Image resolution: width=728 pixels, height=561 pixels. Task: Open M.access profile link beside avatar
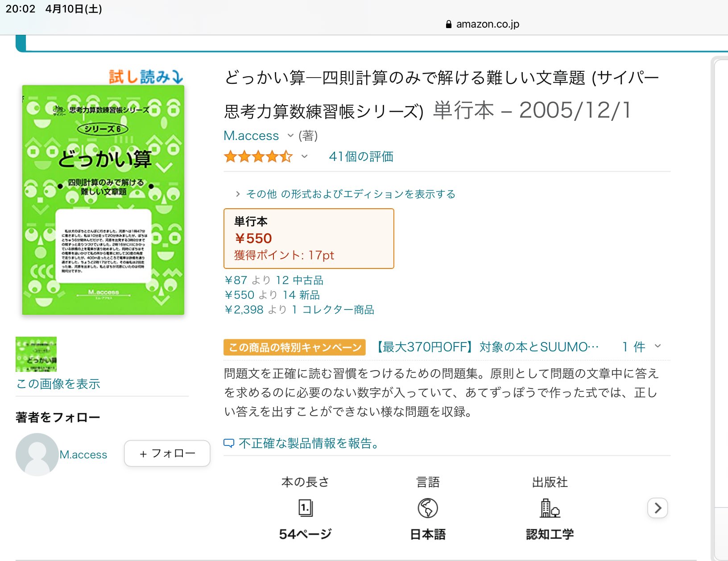pyautogui.click(x=83, y=454)
